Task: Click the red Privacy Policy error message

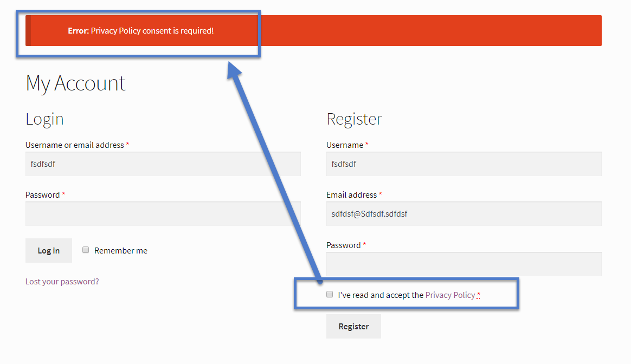Action: 140,30
